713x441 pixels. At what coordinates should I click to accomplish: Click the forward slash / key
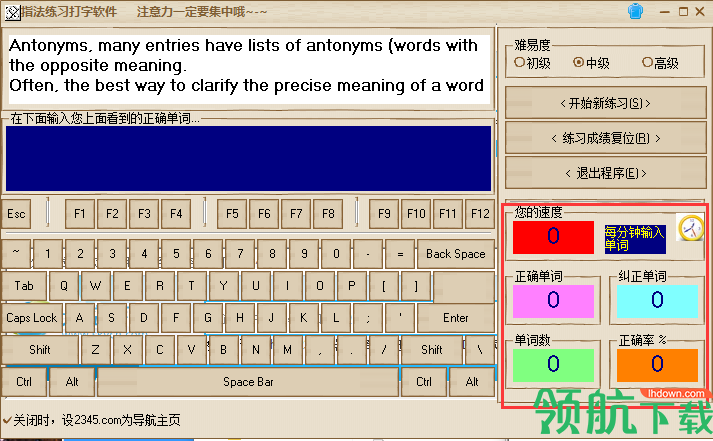(384, 350)
